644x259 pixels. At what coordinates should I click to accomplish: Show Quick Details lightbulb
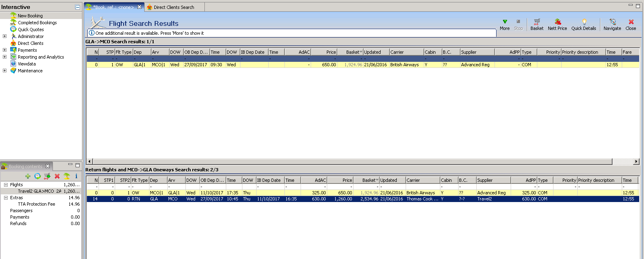tap(583, 24)
